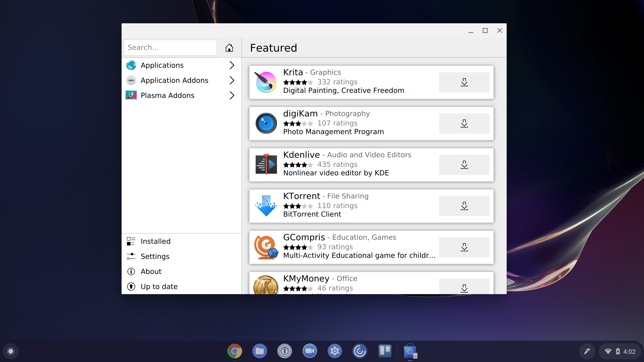Expand Application Addons chevron arrow
Image resolution: width=644 pixels, height=362 pixels.
(x=232, y=80)
